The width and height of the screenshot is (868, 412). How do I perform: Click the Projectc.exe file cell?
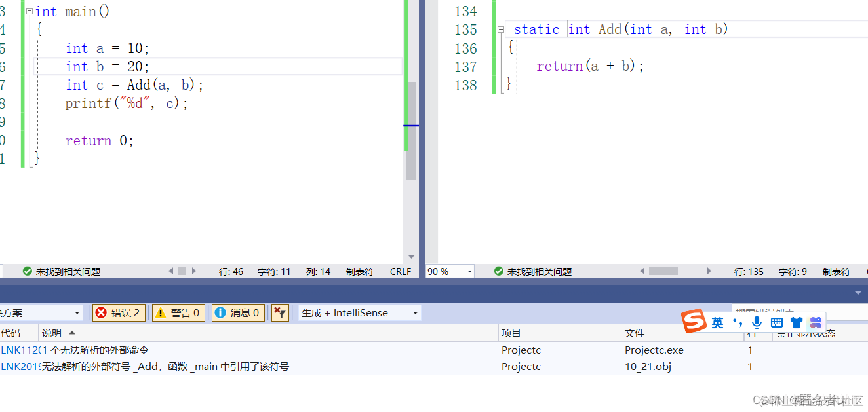pyautogui.click(x=654, y=350)
